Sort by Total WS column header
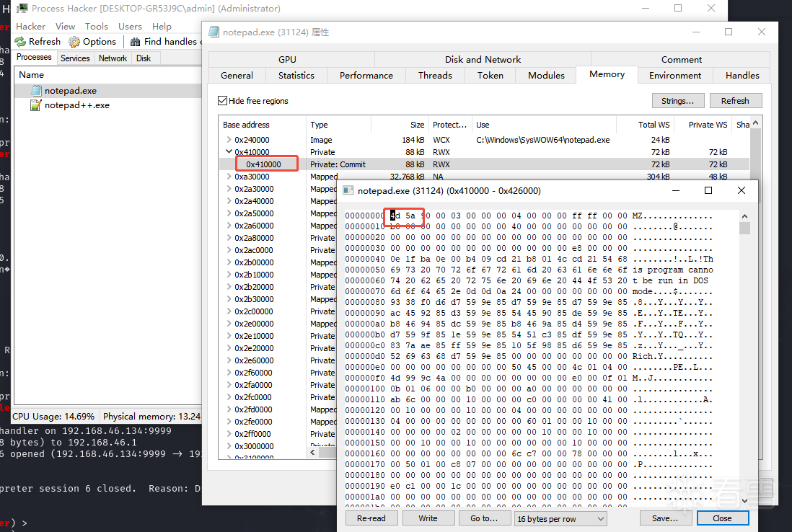Image resolution: width=792 pixels, height=532 pixels. pos(645,125)
